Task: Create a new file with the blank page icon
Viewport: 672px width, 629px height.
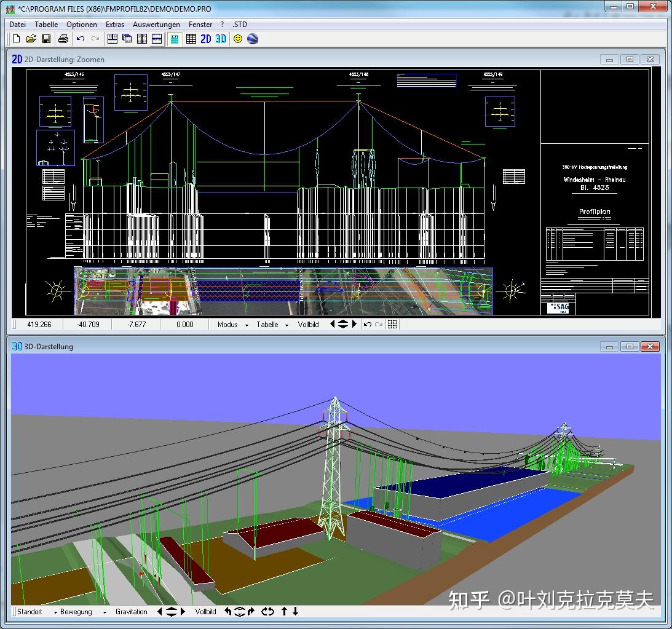Action: (17, 39)
